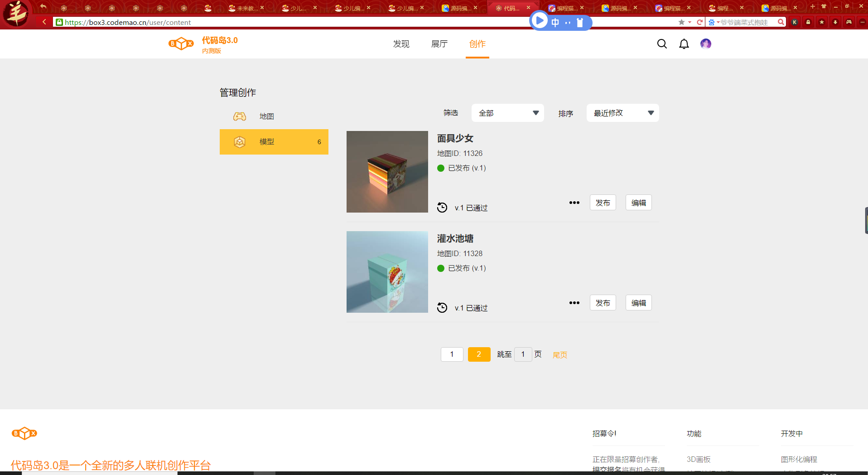Viewport: 868px width, 475px height.
Task: Click the jump-to page number field
Action: 523,354
